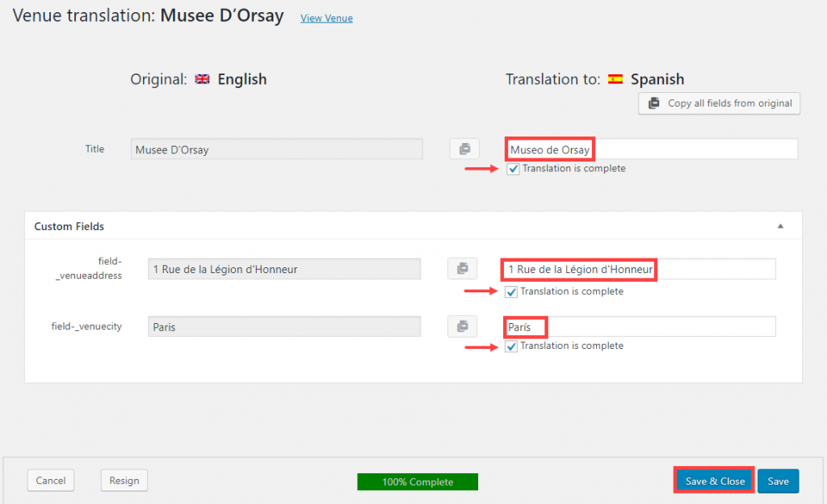Click the field-_venueaddress label
827x504 pixels.
89,268
